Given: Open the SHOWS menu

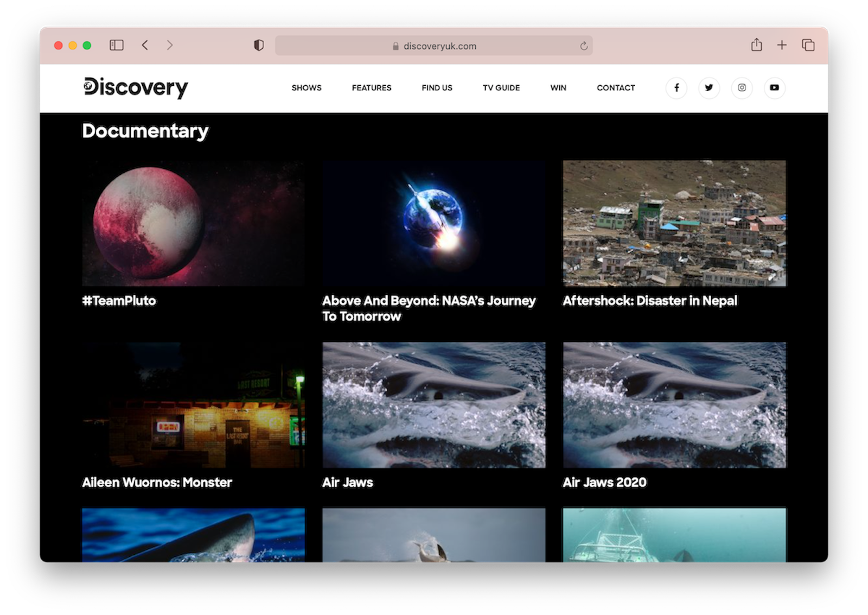Looking at the screenshot, I should [x=307, y=88].
